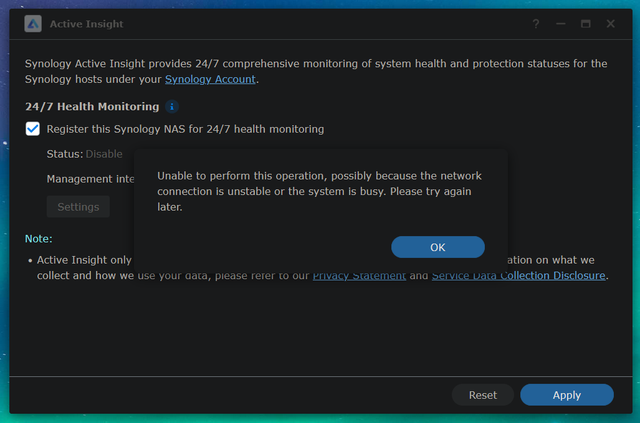Click the Active Insight app logo icon
The width and height of the screenshot is (640, 423).
coord(33,24)
